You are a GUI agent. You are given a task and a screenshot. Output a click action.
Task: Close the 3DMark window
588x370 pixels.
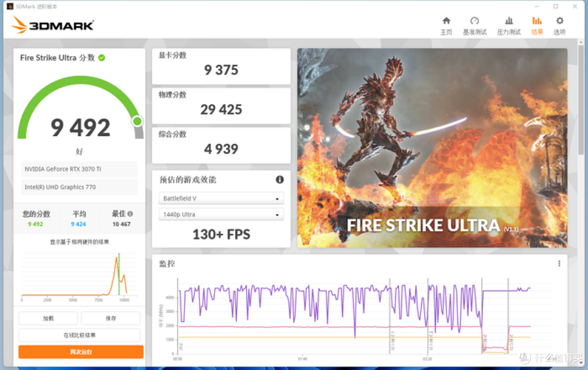575,7
